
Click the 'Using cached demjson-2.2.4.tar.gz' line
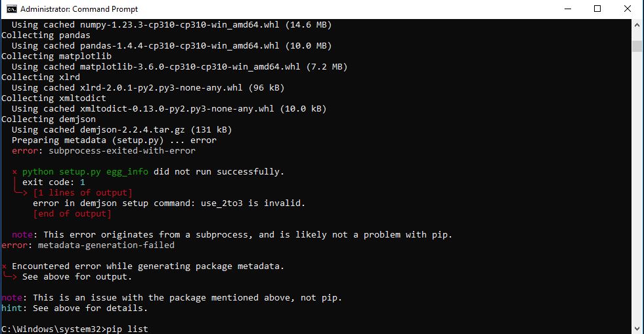(x=121, y=130)
